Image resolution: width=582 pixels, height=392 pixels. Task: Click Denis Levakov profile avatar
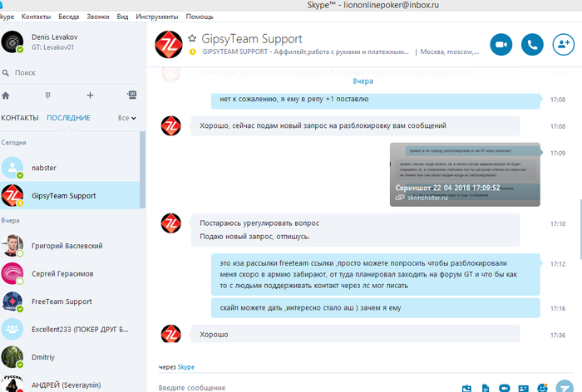coord(12,42)
